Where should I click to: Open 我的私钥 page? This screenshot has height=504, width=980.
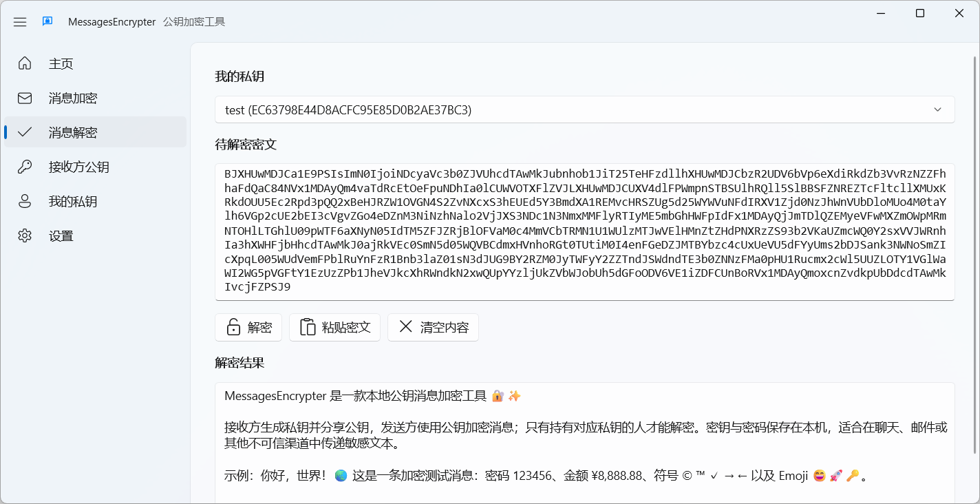pyautogui.click(x=95, y=201)
